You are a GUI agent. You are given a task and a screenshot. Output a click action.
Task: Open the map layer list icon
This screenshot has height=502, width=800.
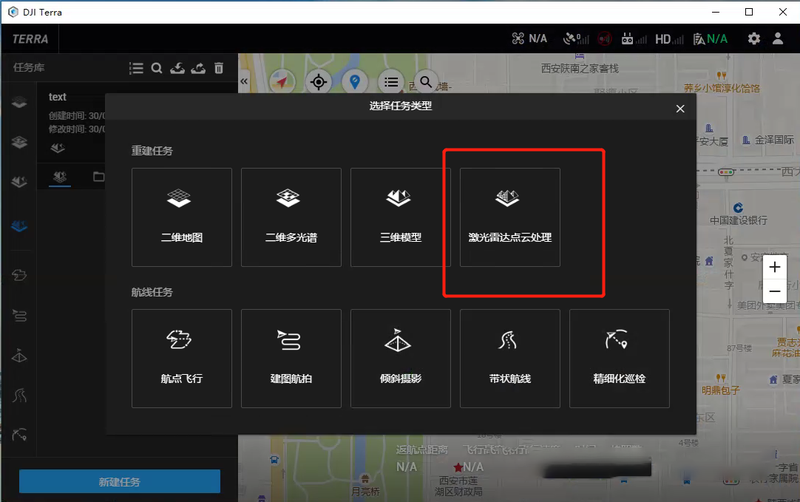[x=391, y=82]
